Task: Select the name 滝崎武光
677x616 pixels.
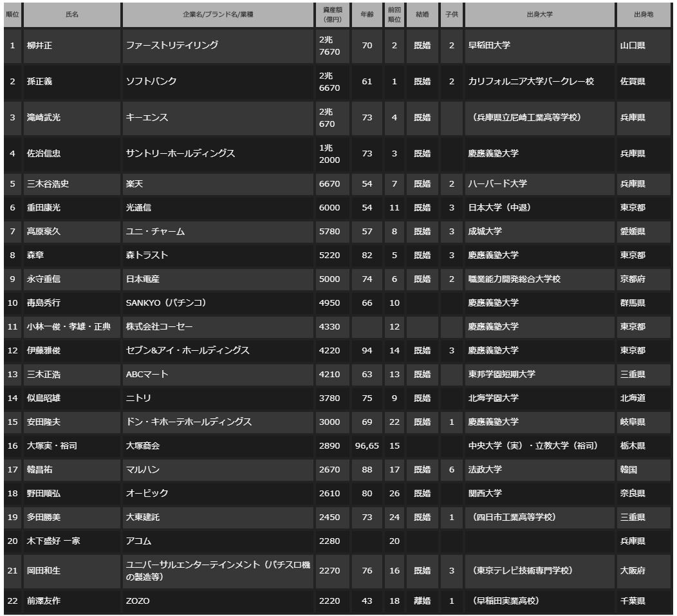Action: pyautogui.click(x=44, y=118)
